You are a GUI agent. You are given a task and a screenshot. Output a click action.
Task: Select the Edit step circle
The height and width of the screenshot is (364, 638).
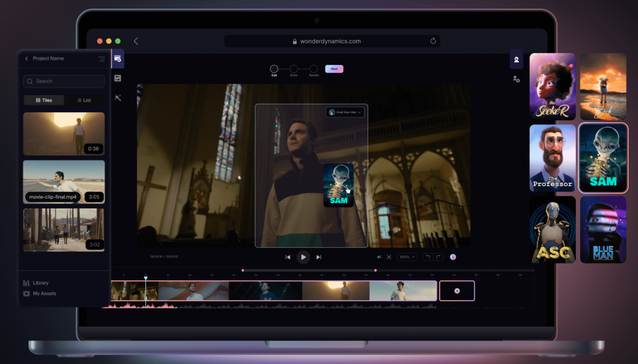click(x=274, y=69)
